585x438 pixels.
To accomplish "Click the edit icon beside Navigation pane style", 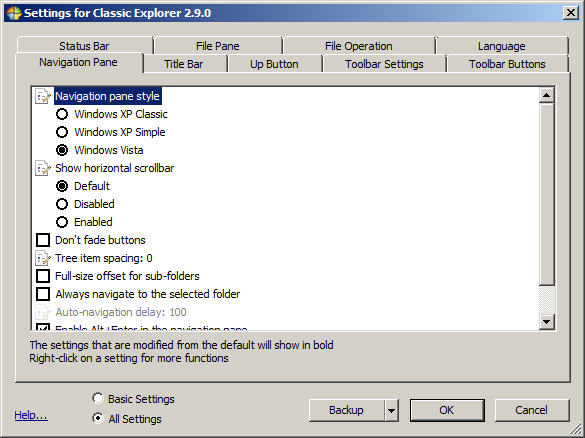I will [43, 96].
